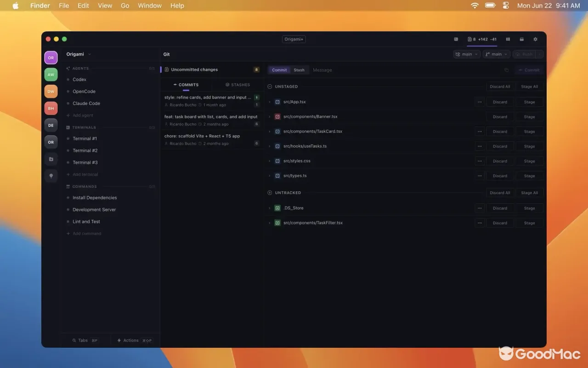
Task: Click the lightbulb icon in the sidebar
Action: [x=51, y=176]
